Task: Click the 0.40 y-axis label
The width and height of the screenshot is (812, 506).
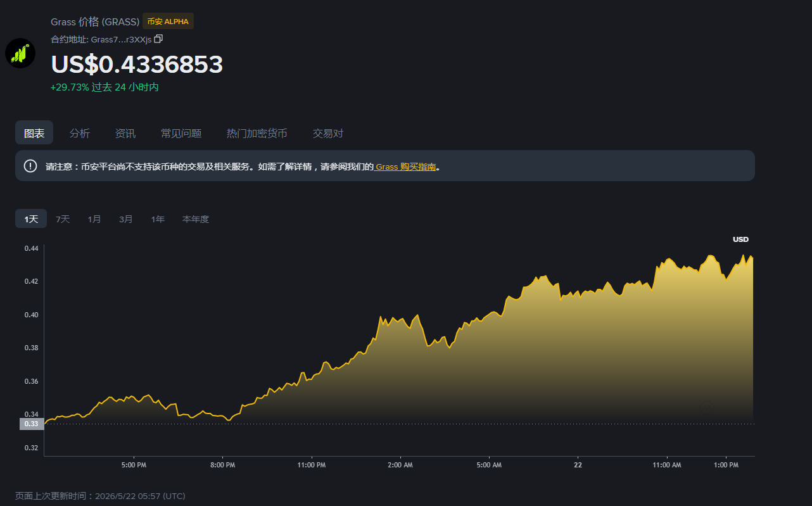Action: (x=31, y=315)
